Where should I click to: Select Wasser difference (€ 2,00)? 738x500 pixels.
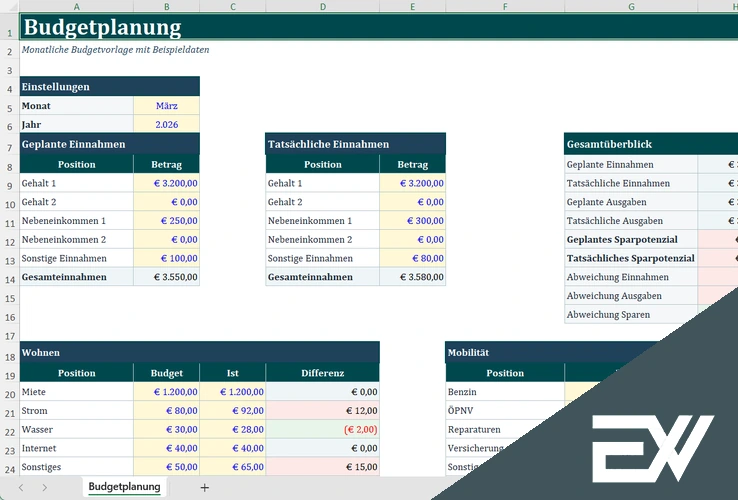coord(322,429)
